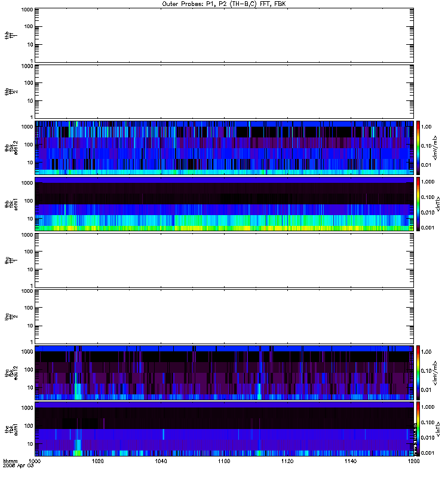Click the '<|mV/m|>' units label of thb edc12 color bar
This screenshot has height=478, width=448.
435,148
